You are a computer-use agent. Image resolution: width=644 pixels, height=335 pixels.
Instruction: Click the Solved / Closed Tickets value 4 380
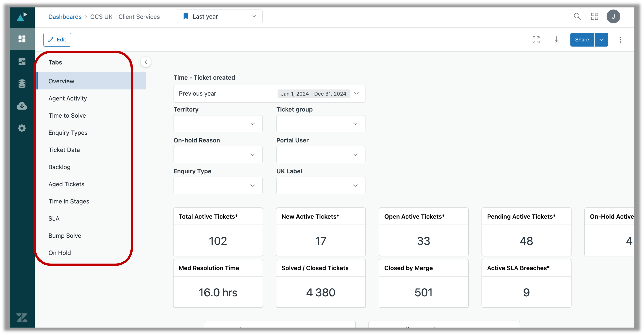(x=321, y=292)
